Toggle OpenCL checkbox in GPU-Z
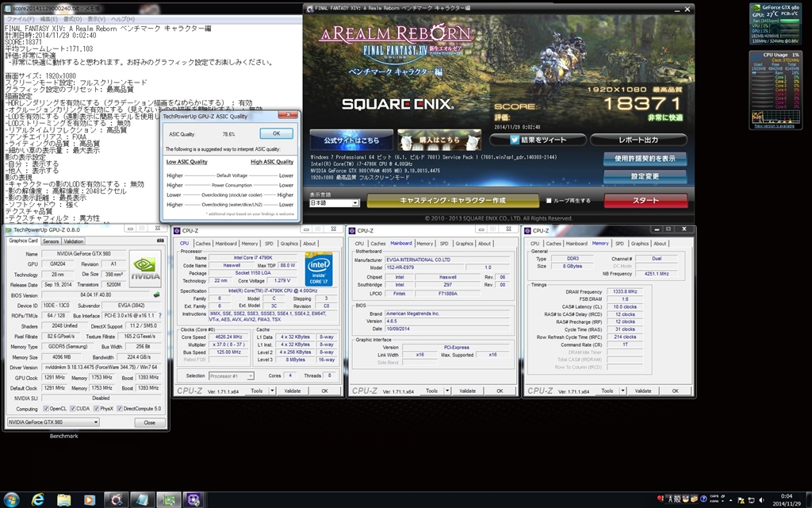 click(x=46, y=409)
